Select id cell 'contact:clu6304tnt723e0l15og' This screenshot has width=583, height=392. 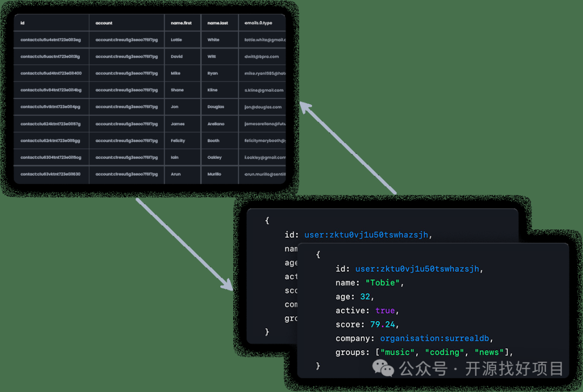(x=51, y=157)
